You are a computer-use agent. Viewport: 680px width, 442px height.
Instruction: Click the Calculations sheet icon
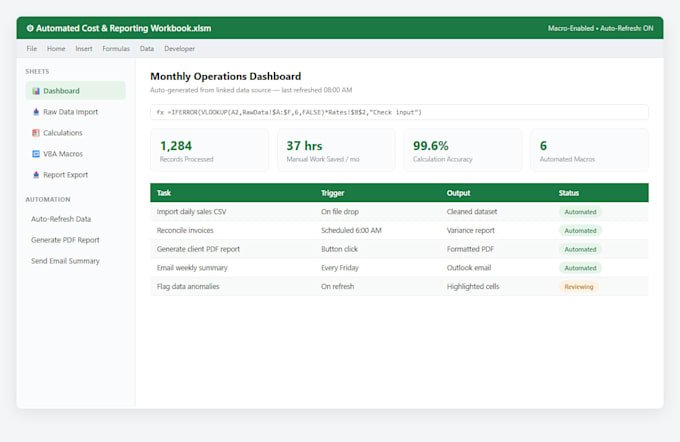(36, 133)
